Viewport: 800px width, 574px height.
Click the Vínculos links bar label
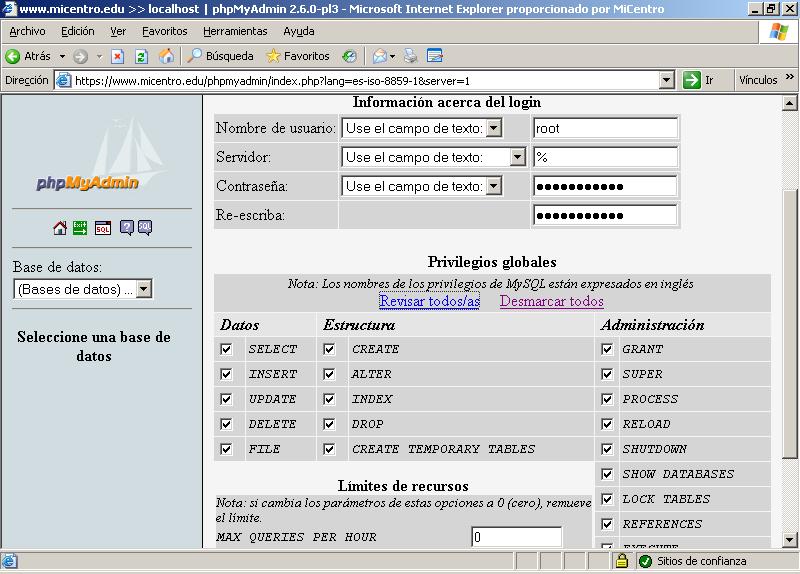click(758, 80)
